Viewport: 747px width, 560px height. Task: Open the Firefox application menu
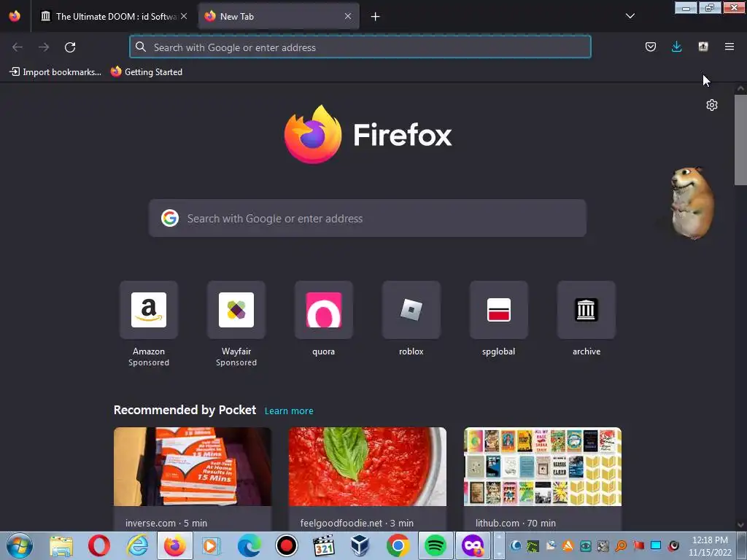tap(729, 47)
